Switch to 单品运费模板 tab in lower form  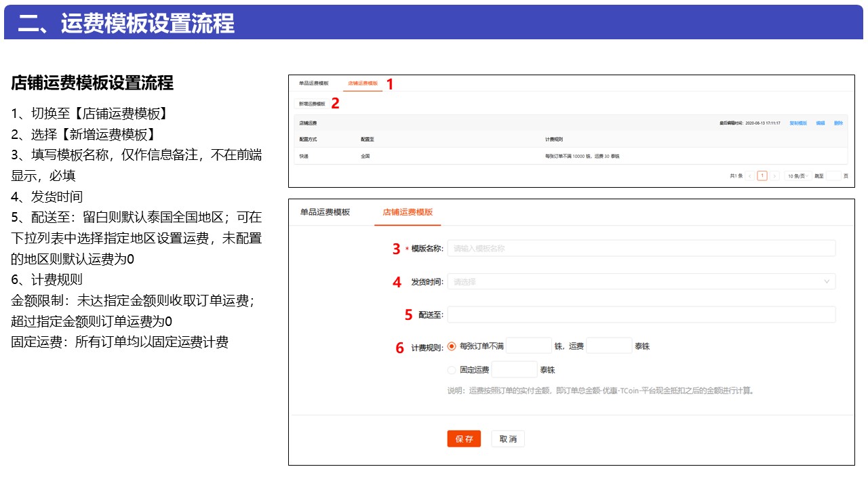(325, 212)
